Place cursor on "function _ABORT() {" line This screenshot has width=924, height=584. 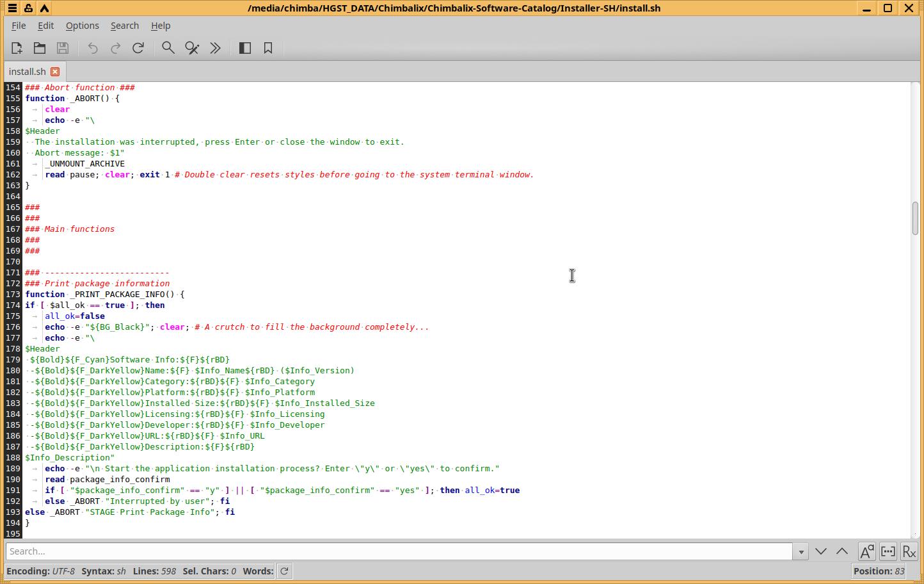72,99
